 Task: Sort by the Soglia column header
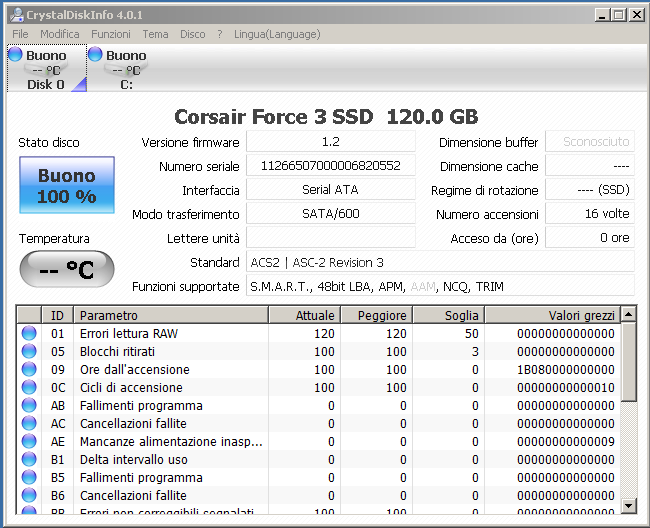point(449,315)
